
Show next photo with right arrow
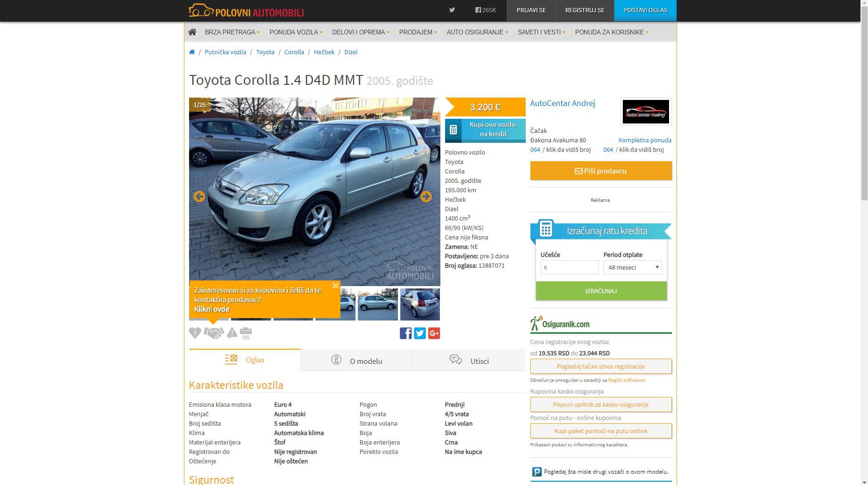pos(426,197)
